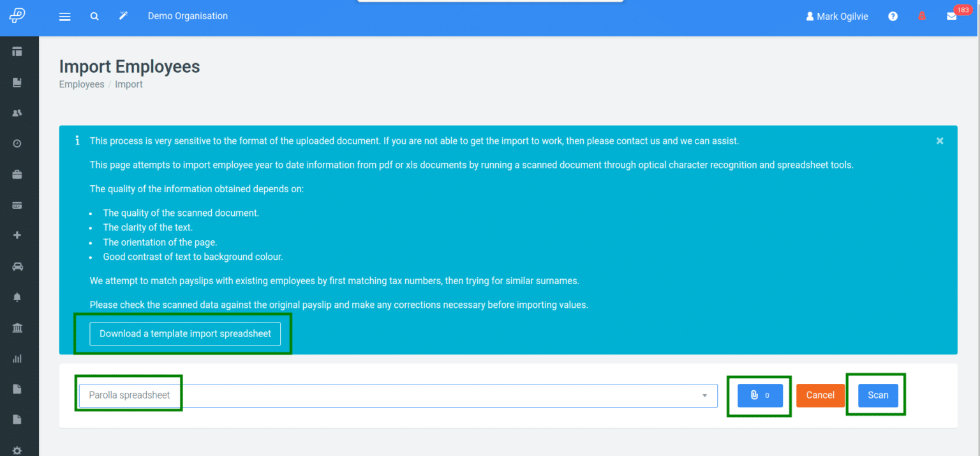Select the clock icon in the sidebar
The height and width of the screenshot is (456, 980).
17,143
